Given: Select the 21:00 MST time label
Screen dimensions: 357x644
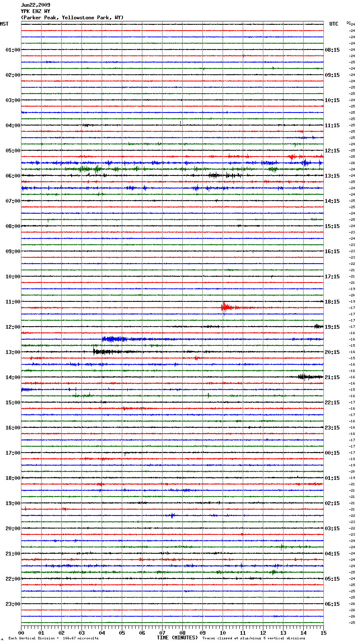Looking at the screenshot, I should click(13, 554).
